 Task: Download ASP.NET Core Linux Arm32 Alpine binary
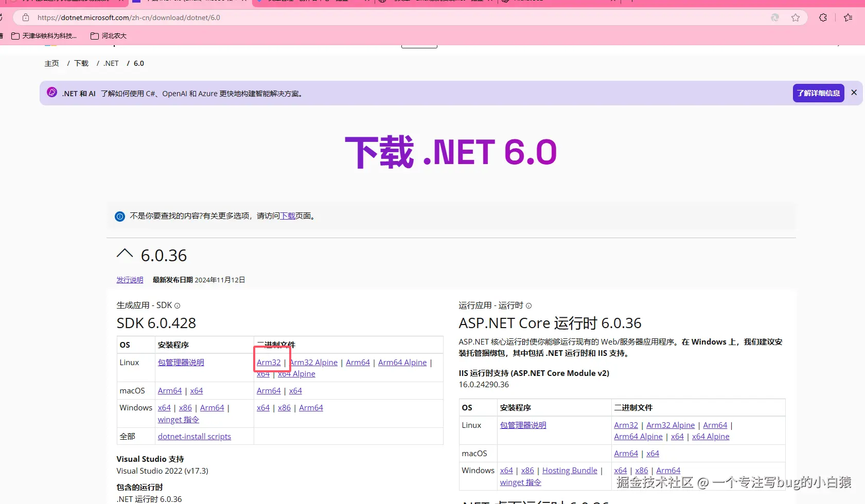(x=670, y=425)
